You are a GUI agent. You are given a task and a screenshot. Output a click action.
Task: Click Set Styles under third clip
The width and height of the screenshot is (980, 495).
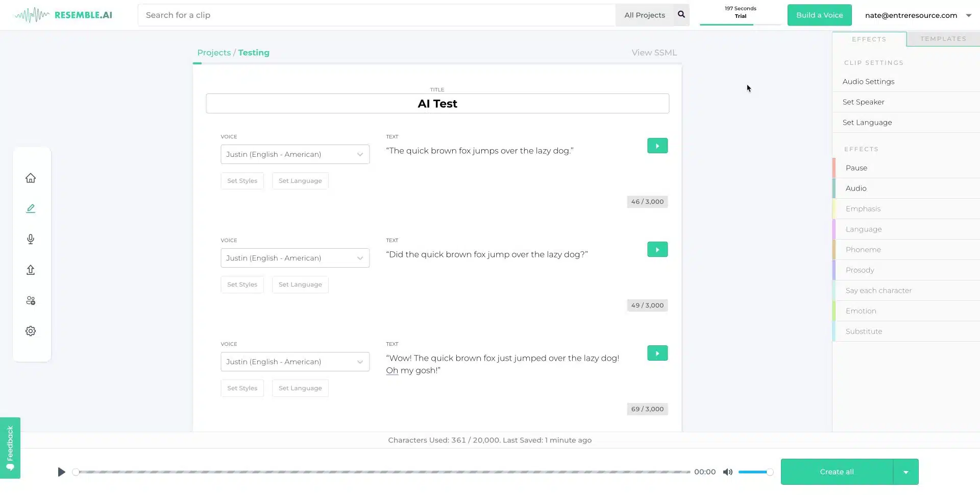pyautogui.click(x=242, y=388)
